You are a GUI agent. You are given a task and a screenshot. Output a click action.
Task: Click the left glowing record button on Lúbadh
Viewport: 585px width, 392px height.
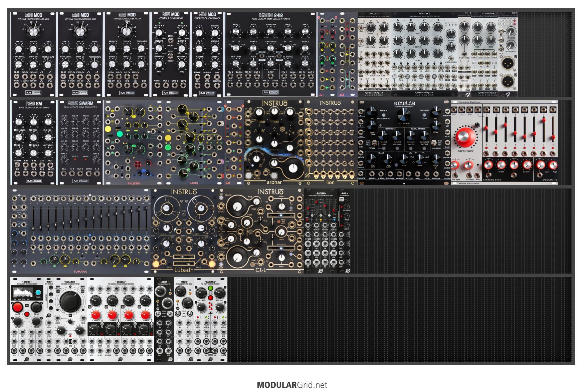156,264
